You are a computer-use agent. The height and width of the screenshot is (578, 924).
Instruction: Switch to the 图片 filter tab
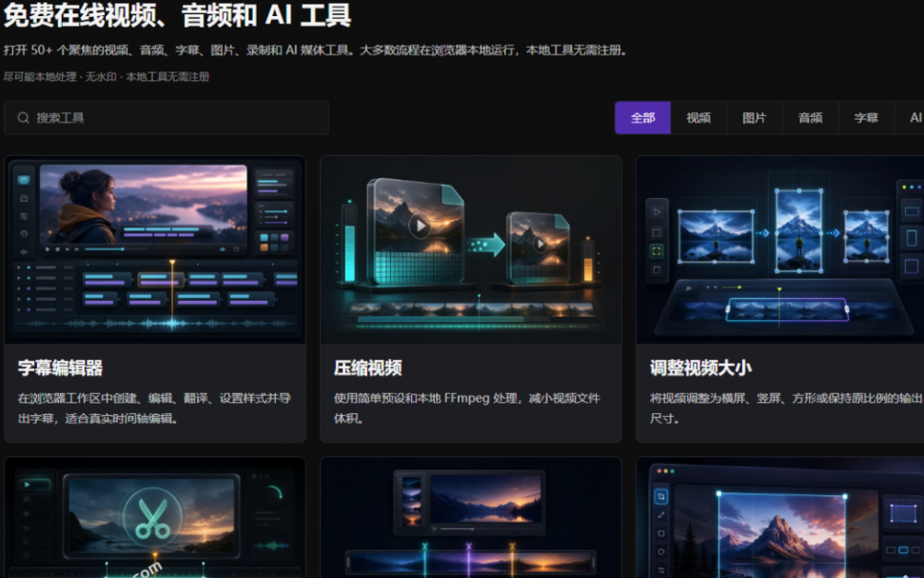point(755,118)
